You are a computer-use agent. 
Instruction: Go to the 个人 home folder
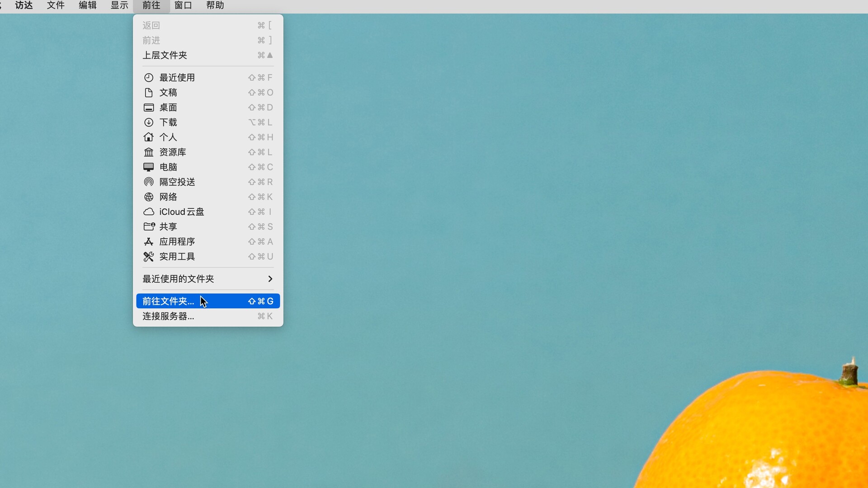(x=208, y=137)
